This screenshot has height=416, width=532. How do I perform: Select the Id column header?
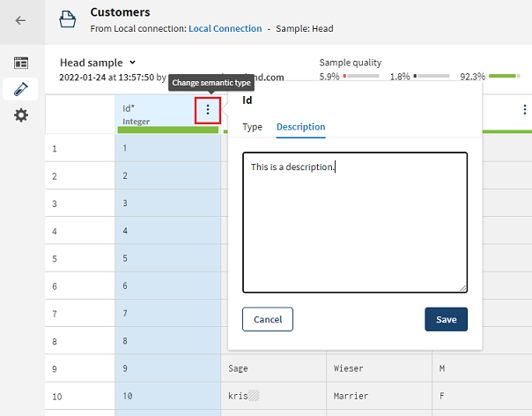[154, 114]
